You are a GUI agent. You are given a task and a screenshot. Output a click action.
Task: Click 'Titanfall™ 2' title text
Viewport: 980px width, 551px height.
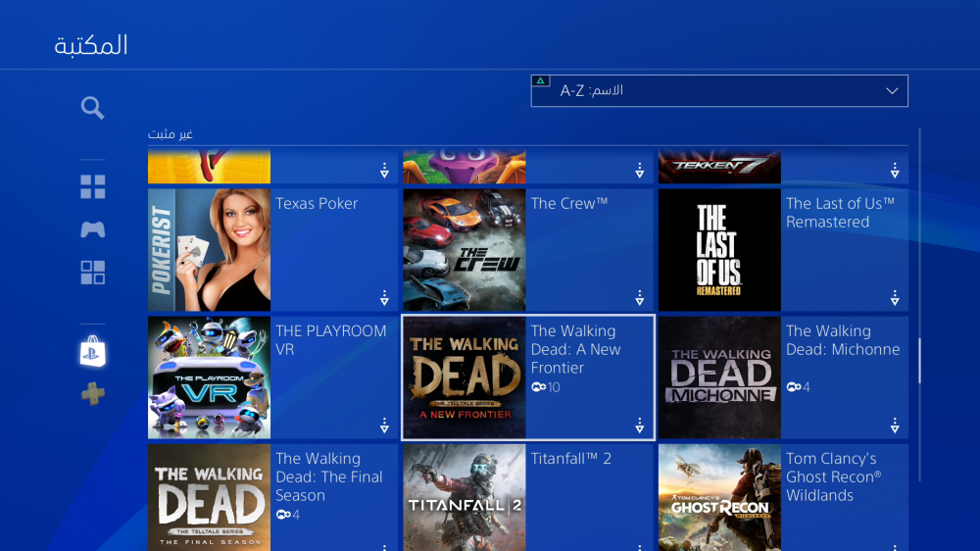pos(570,459)
